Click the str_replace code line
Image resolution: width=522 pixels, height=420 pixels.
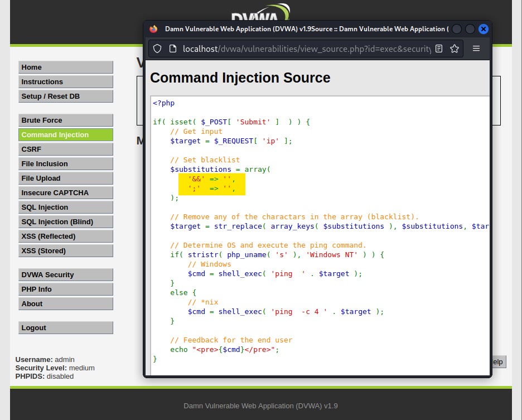coord(329,226)
